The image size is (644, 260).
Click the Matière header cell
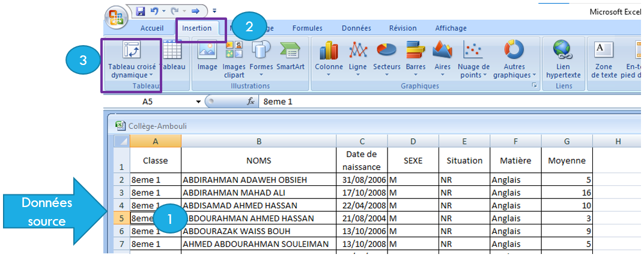[515, 161]
